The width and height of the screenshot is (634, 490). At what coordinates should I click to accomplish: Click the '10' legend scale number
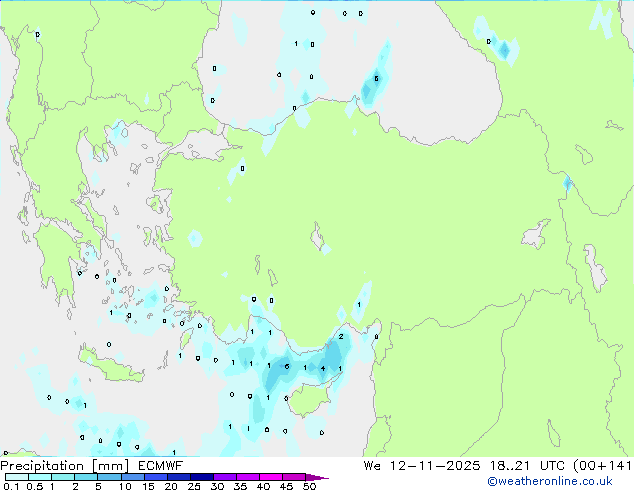pos(125,486)
